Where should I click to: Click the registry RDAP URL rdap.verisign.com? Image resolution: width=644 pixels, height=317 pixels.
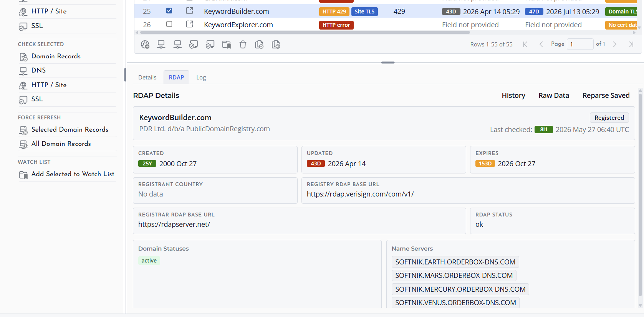coord(360,194)
